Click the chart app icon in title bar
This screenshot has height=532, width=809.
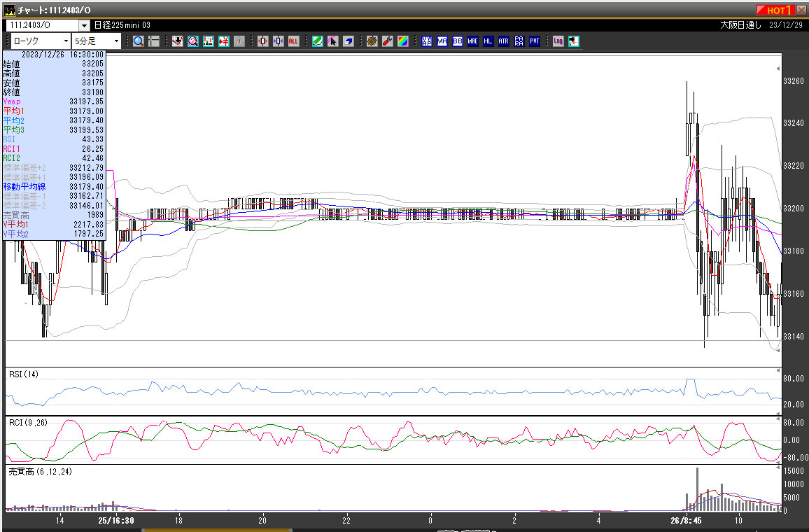(10, 10)
